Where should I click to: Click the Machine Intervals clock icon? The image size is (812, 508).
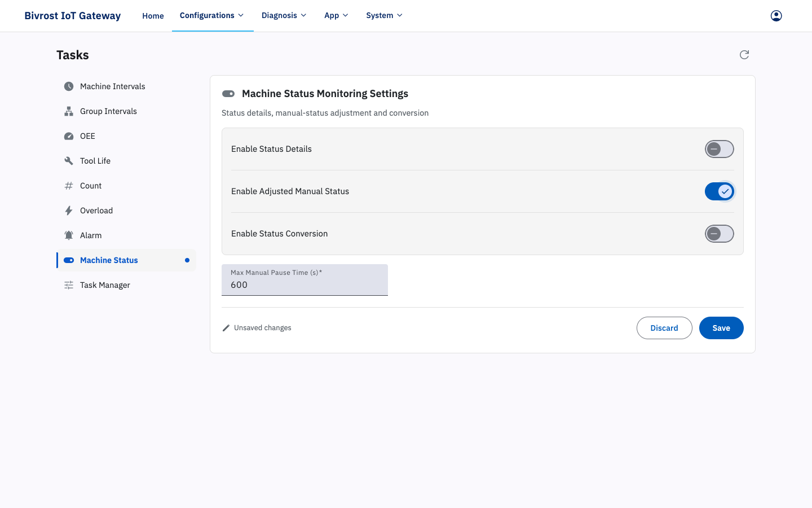tap(69, 86)
